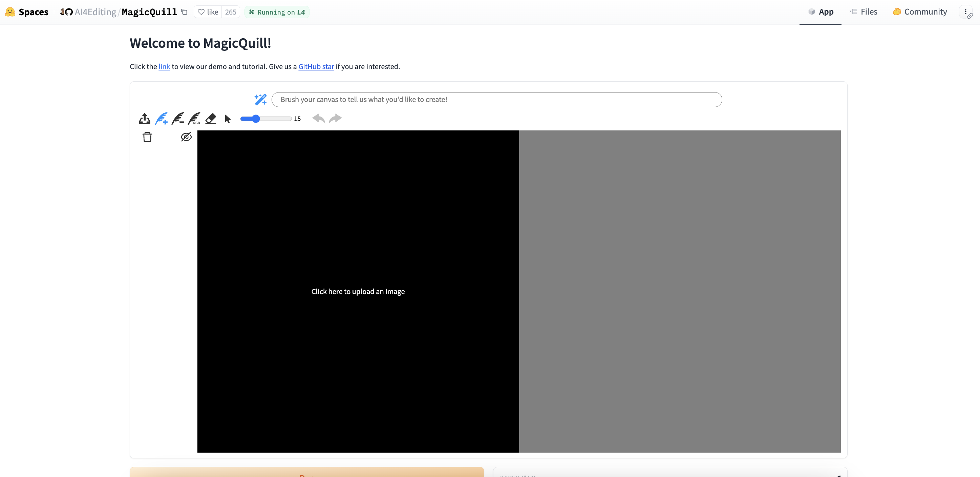980x477 pixels.
Task: Switch to the App tab
Action: pyautogui.click(x=820, y=12)
